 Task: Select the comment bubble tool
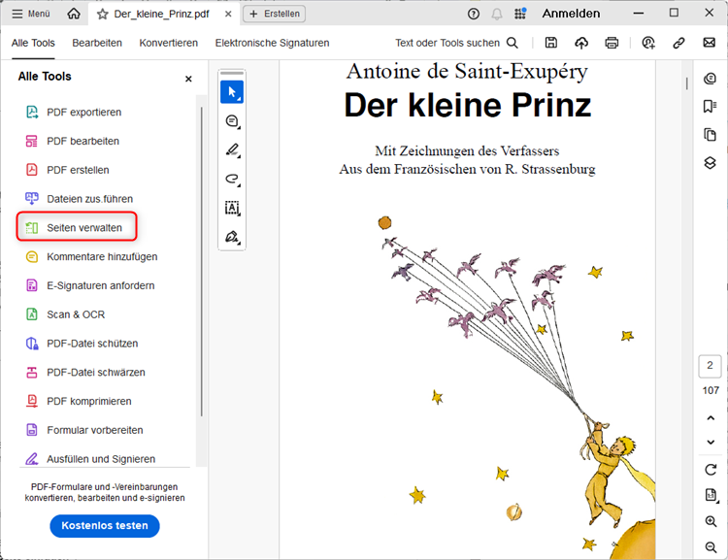click(232, 121)
